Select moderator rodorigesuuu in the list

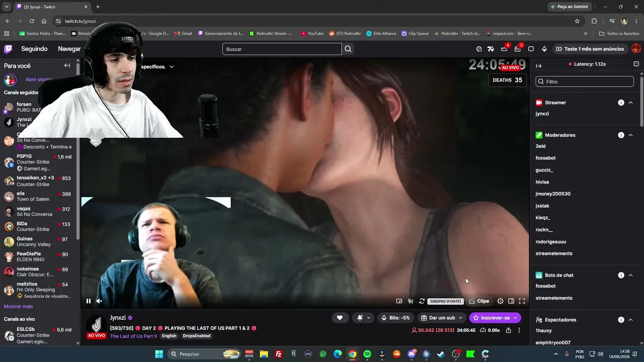pyautogui.click(x=551, y=242)
